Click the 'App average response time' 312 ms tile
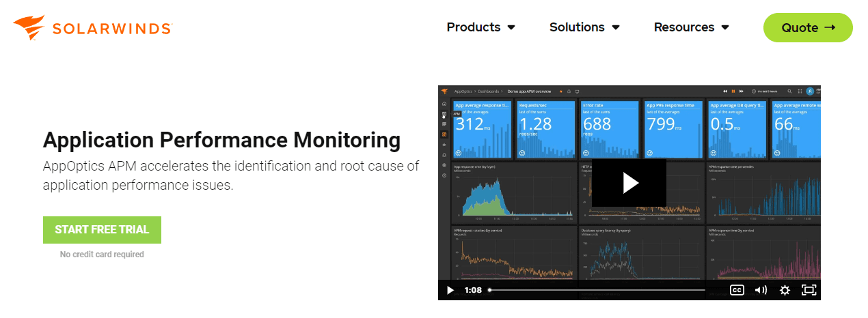This screenshot has width=868, height=318. 482,129
